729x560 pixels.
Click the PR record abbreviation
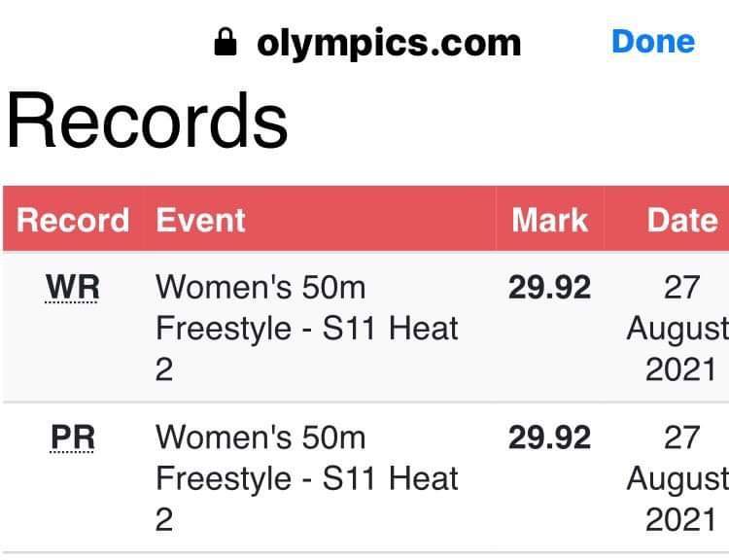point(73,437)
